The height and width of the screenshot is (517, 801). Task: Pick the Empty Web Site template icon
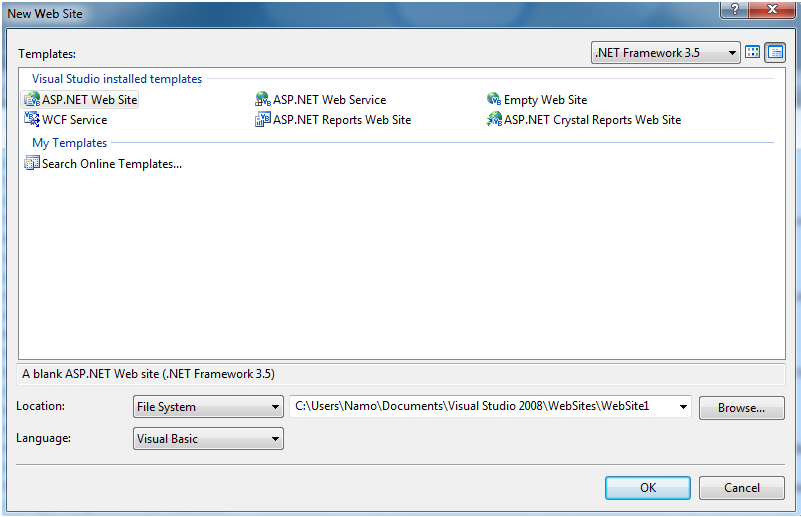click(x=493, y=99)
